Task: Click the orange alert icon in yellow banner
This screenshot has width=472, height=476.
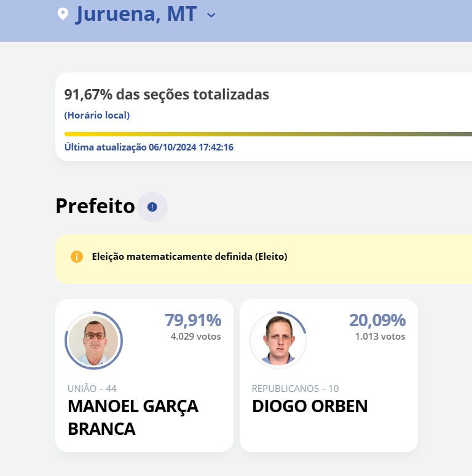Action: 76,257
